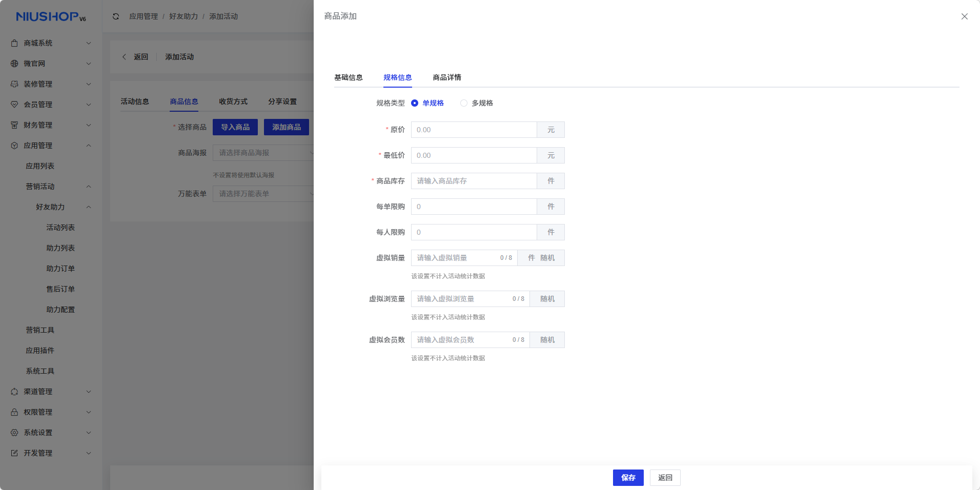Viewport: 980px width, 490px height.
Task: Choose the 多规格 radio option
Action: click(464, 103)
